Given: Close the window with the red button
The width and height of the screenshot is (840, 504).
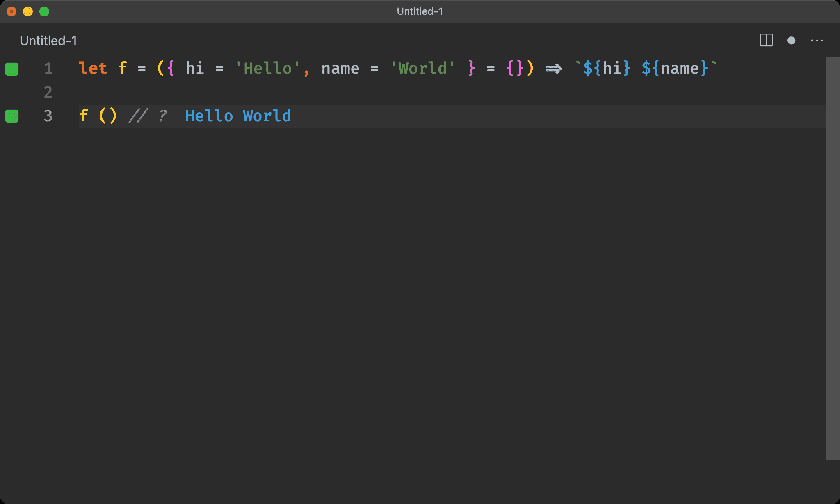Looking at the screenshot, I should 11,11.
